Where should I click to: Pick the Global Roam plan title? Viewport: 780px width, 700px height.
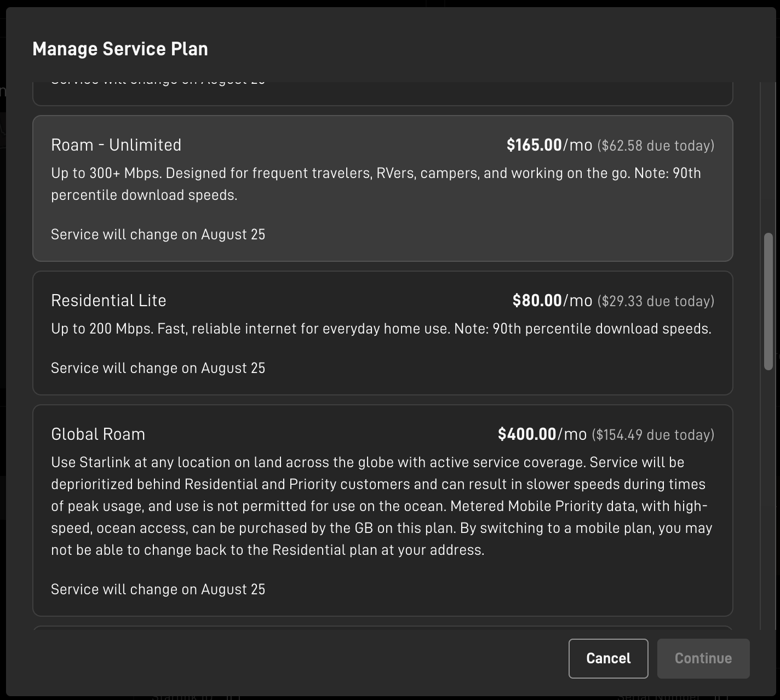(98, 434)
